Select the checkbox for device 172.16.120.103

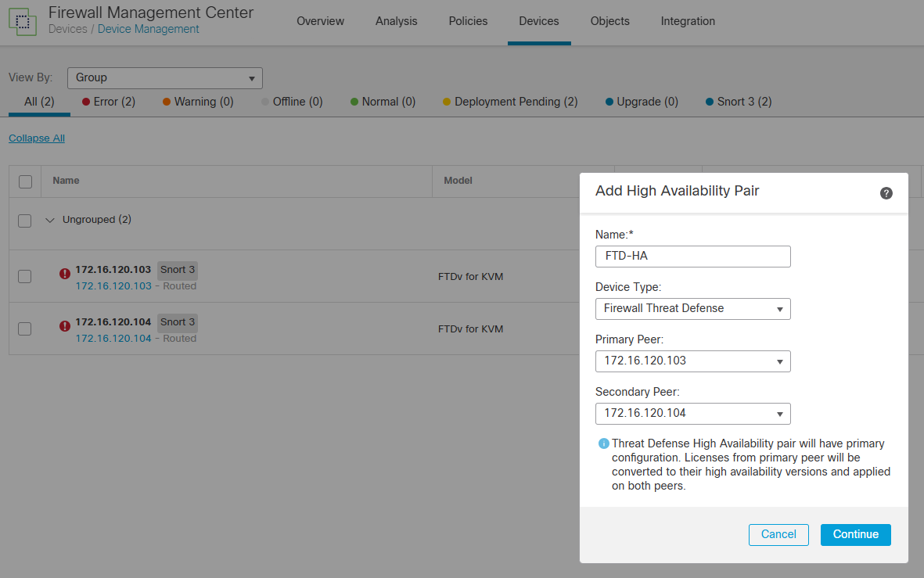coord(25,276)
